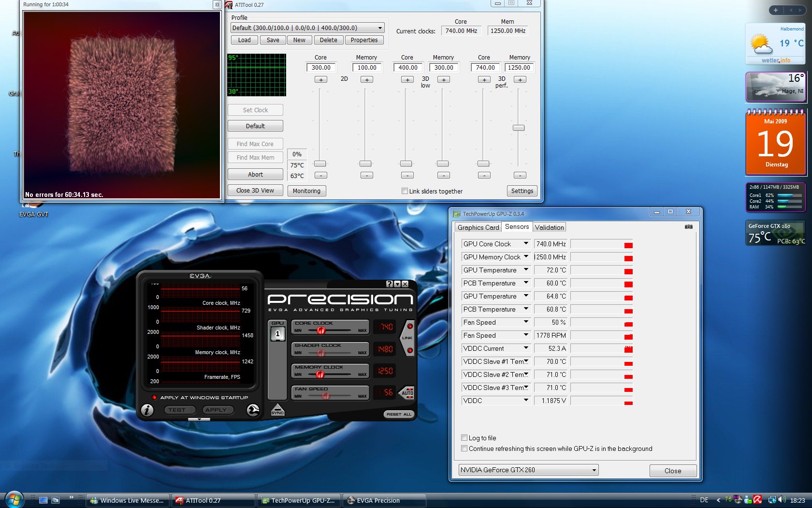
Task: Click the Switch between windows quick launch icon
Action: [x=56, y=500]
